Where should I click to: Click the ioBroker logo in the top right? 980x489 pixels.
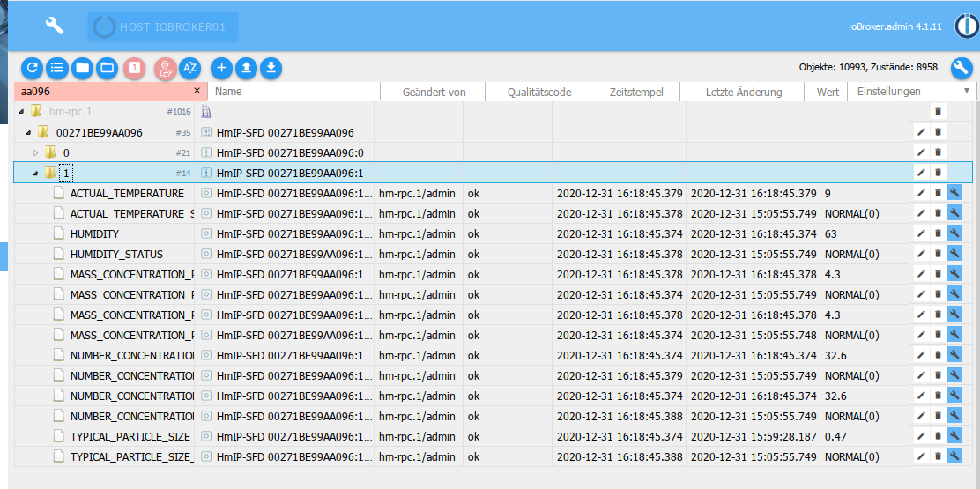[966, 26]
